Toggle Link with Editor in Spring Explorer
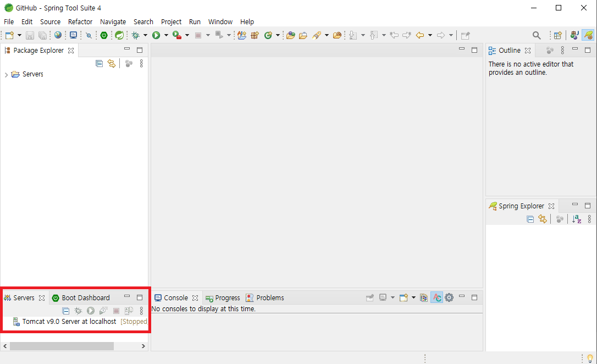597x364 pixels. (543, 219)
